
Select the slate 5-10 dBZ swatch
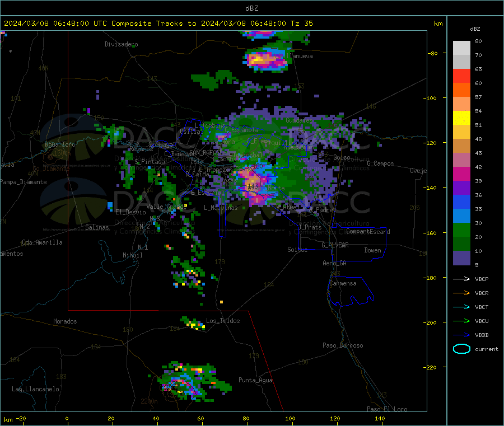click(x=461, y=258)
